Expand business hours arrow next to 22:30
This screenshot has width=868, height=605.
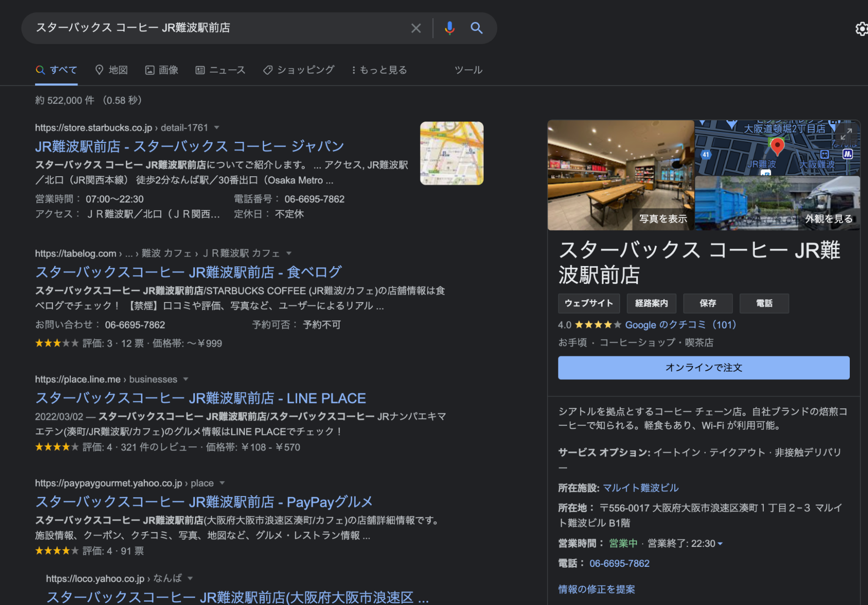(x=720, y=544)
